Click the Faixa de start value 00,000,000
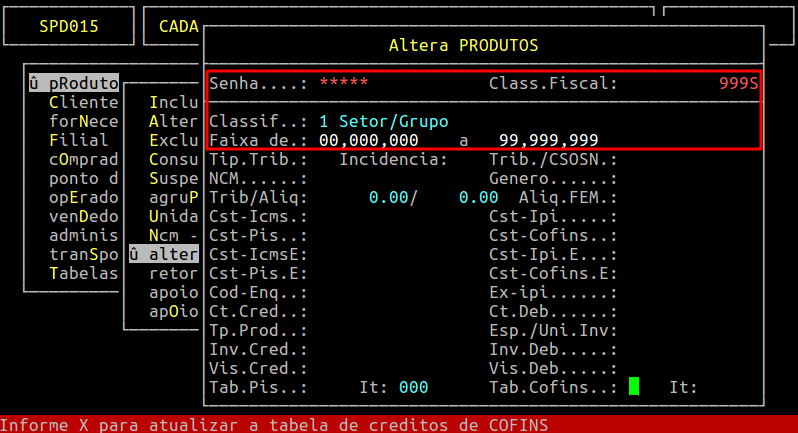This screenshot has height=433, width=798. pos(368,140)
